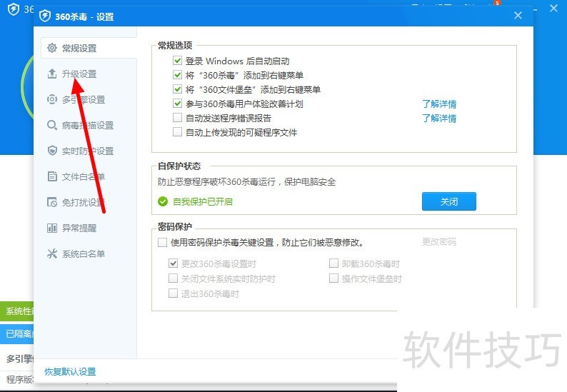Open 文件白名单 section
This screenshot has height=392, width=567.
click(x=84, y=177)
